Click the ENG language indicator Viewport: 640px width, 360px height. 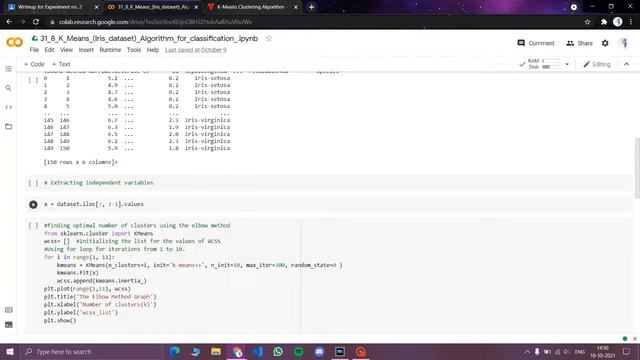[x=580, y=352]
